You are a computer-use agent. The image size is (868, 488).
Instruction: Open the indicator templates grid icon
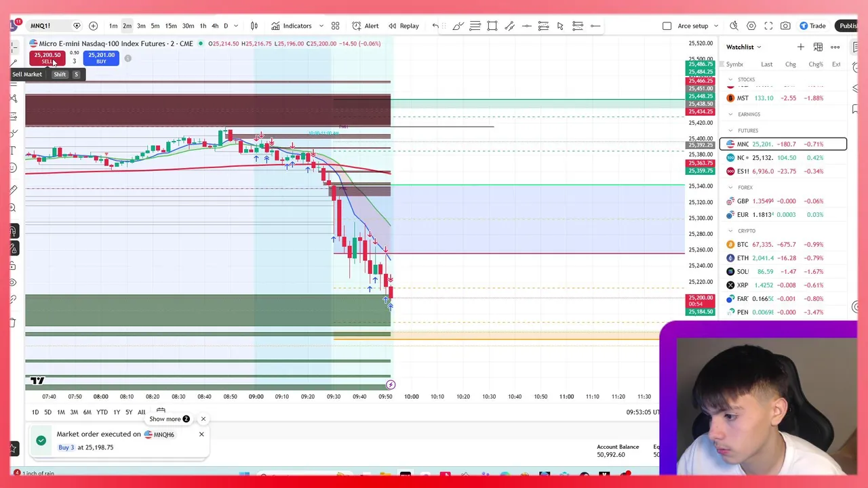[x=335, y=26]
